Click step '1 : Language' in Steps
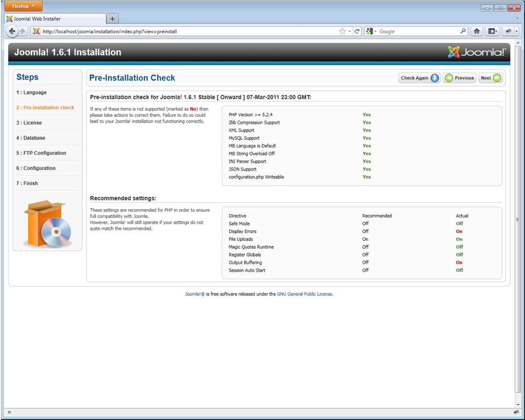The image size is (525, 420). tap(31, 92)
